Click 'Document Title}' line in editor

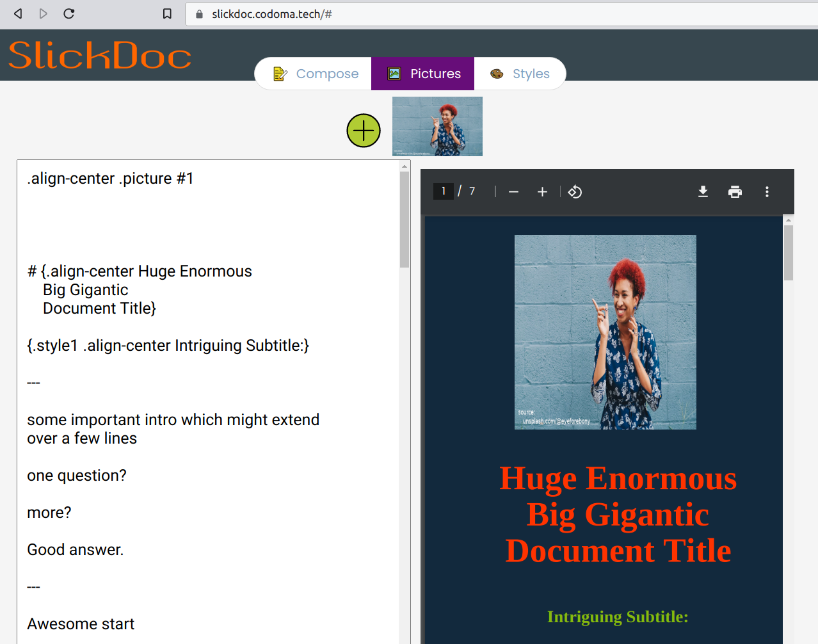tap(99, 309)
